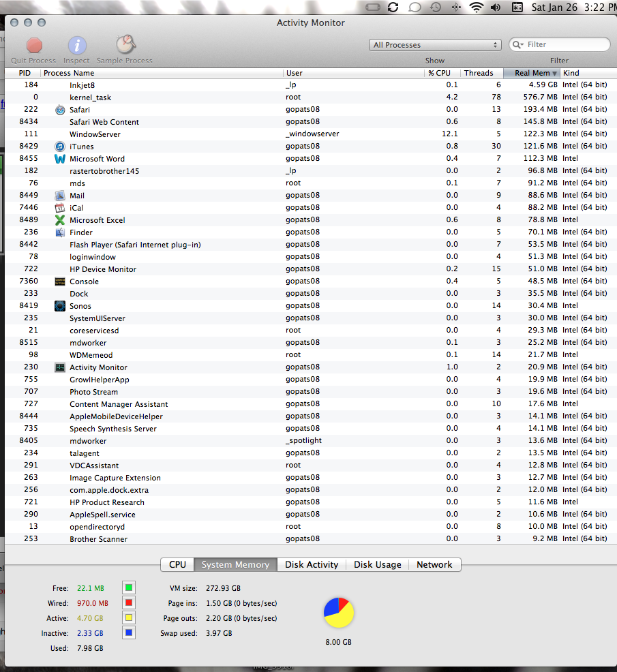Open the All Processes dropdown
This screenshot has width=617, height=672.
(435, 45)
